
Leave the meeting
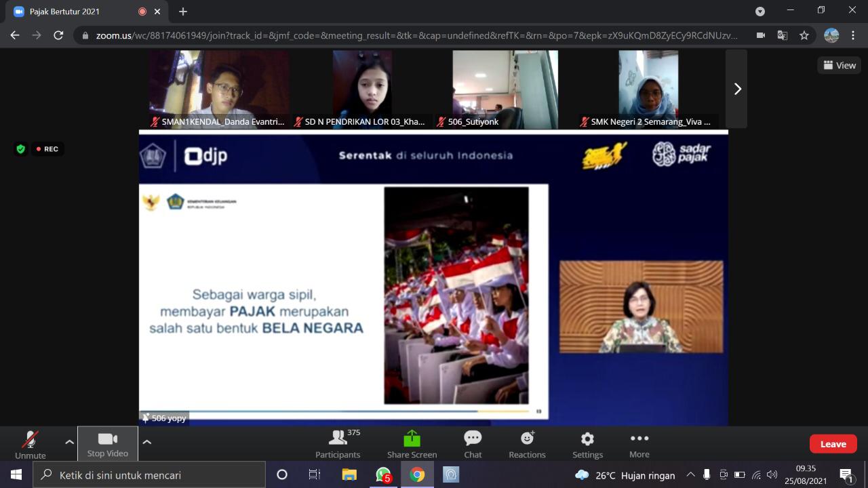(x=833, y=444)
